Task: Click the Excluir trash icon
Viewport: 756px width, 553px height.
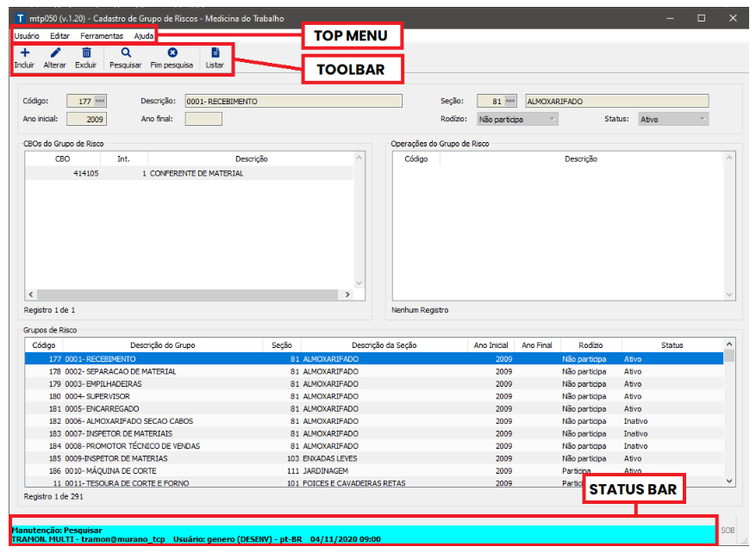Action: pyautogui.click(x=86, y=53)
